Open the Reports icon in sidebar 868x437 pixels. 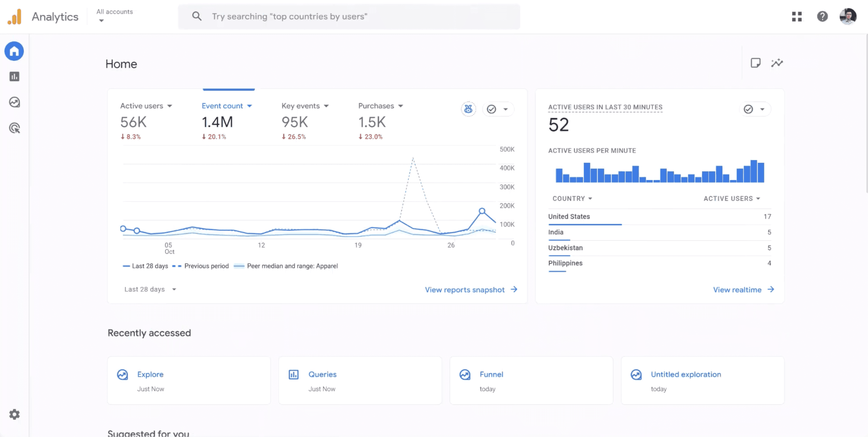tap(14, 76)
